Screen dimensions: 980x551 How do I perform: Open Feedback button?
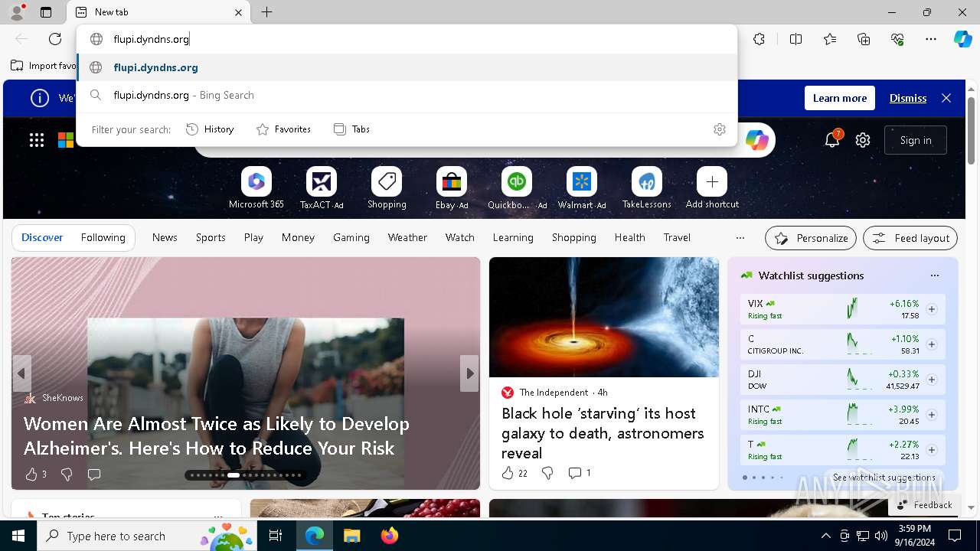tap(924, 505)
